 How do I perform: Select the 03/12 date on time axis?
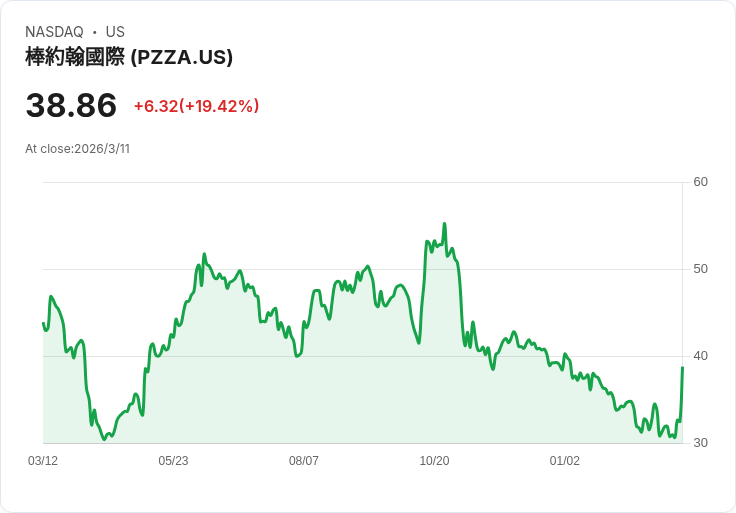click(x=43, y=461)
